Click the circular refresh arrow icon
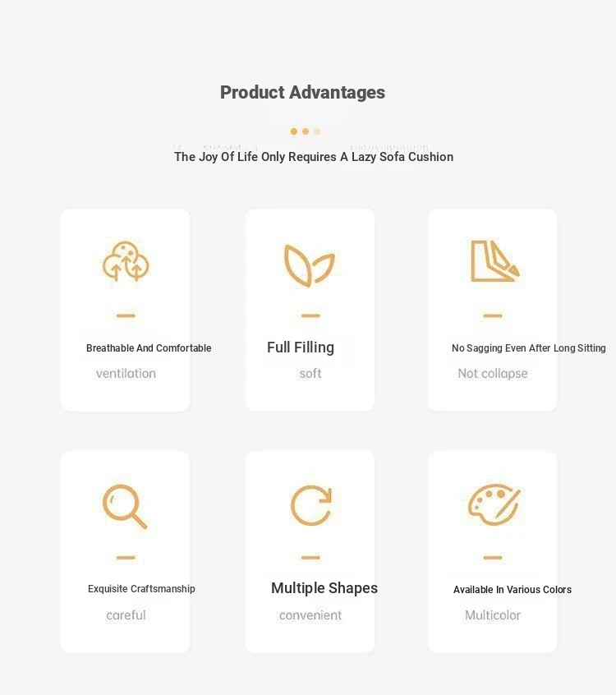Image resolution: width=616 pixels, height=695 pixels. 310,505
